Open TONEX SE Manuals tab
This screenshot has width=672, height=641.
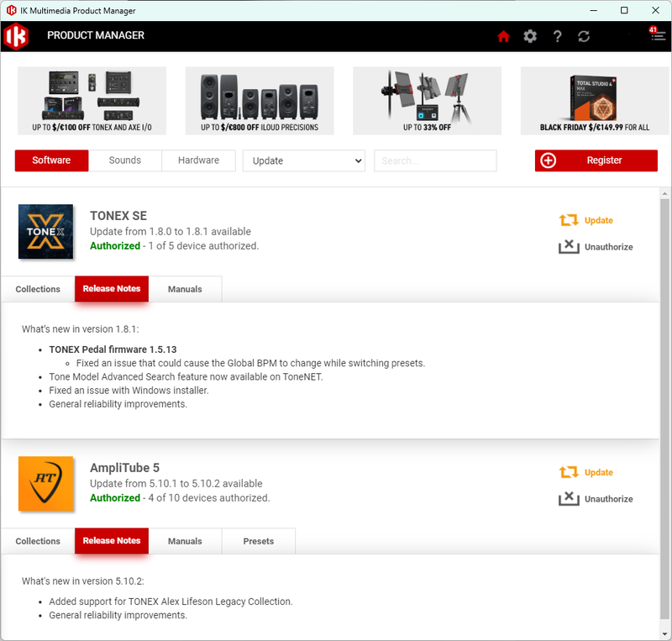(185, 289)
